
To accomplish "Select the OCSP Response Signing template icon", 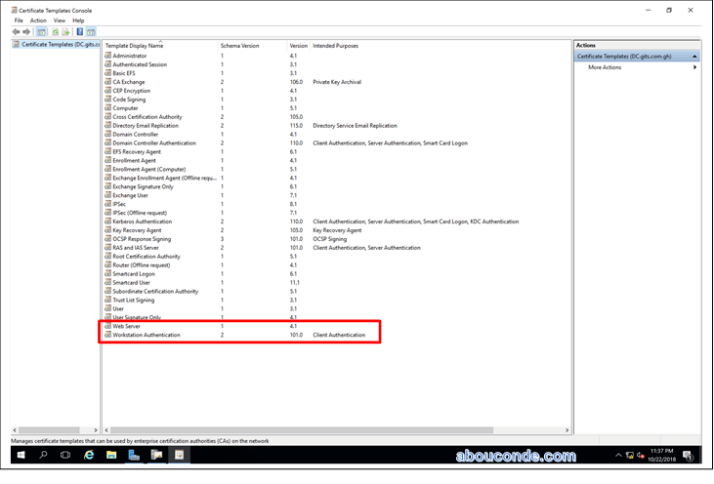I will (108, 239).
